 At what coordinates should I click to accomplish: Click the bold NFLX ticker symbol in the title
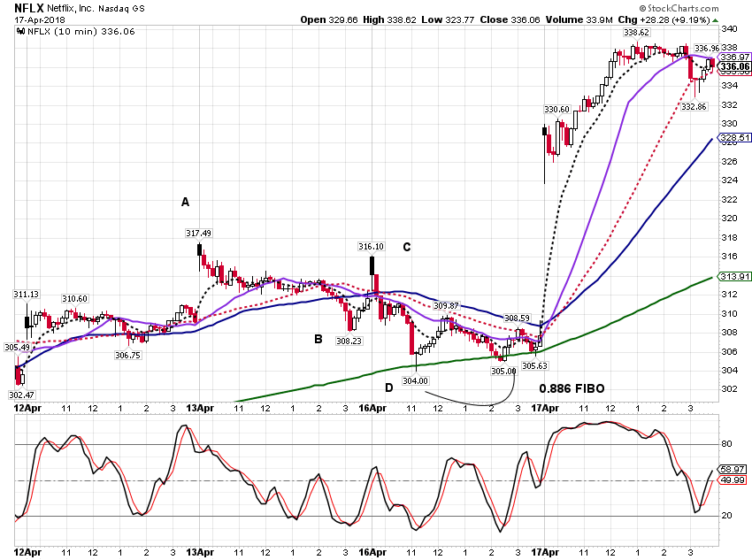tap(29, 8)
